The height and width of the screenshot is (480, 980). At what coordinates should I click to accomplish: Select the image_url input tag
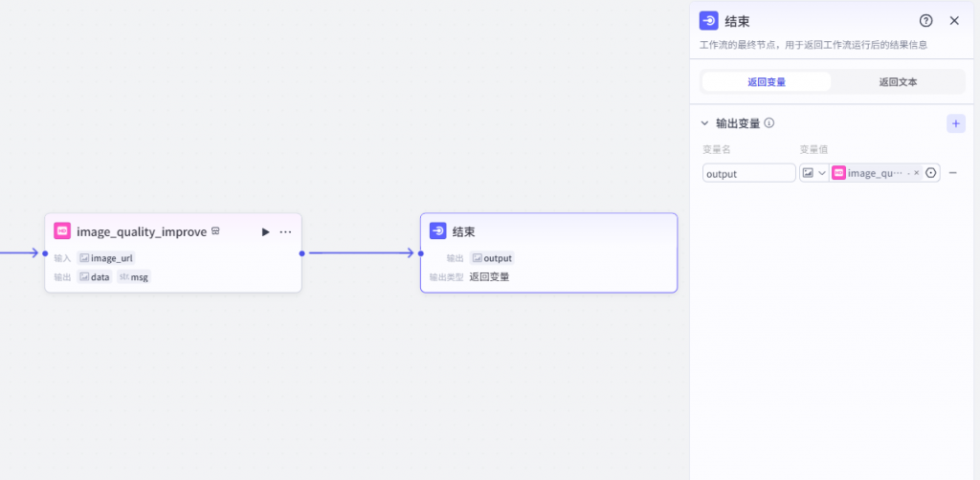pos(105,258)
